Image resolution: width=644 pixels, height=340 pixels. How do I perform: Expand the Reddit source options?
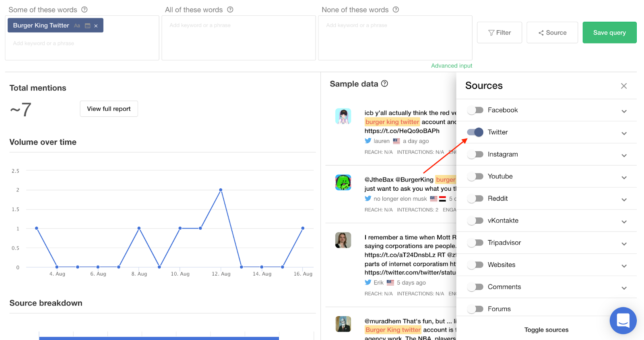[x=624, y=200]
